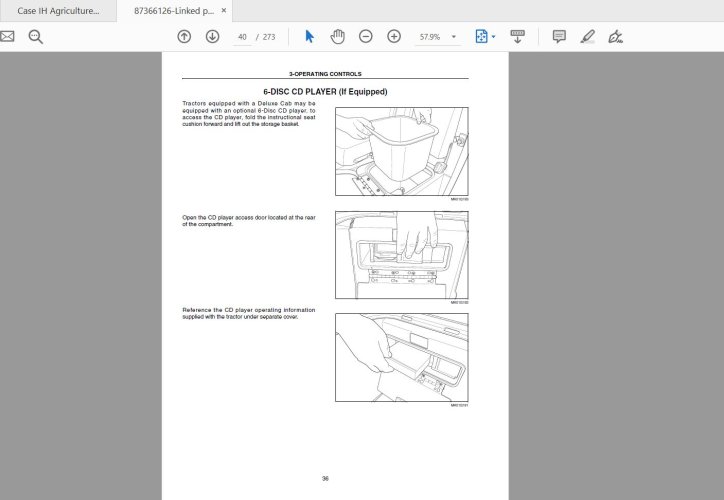Select the highlighter pen tool
This screenshot has height=500, width=724.
(x=587, y=36)
